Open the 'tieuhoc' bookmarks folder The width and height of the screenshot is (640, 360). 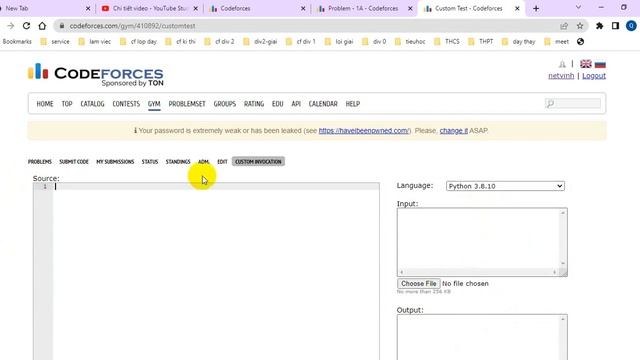410,42
